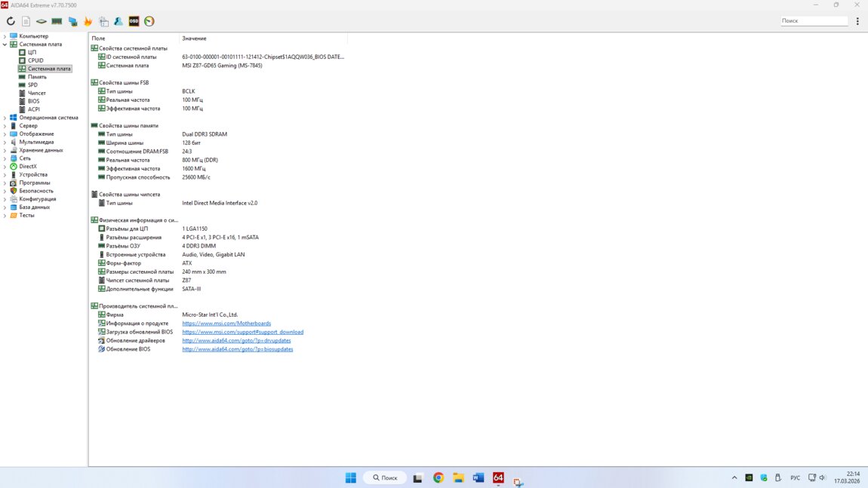Launch the memory benchmark RAM-stick icon

tap(57, 21)
